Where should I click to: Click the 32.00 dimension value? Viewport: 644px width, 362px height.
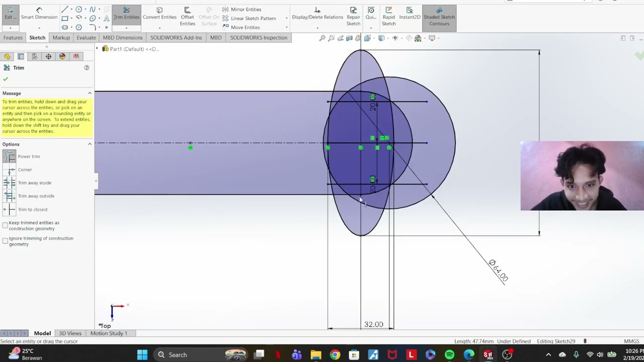click(373, 324)
